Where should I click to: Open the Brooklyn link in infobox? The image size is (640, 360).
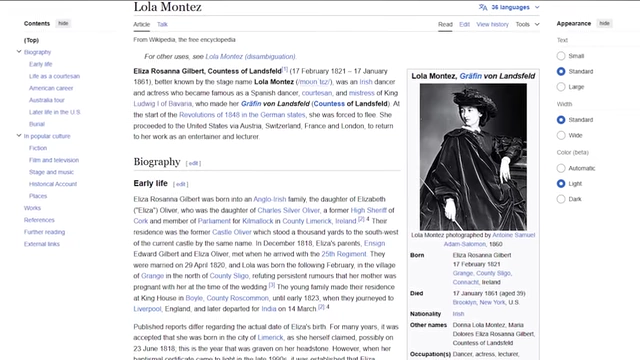pos(464,302)
